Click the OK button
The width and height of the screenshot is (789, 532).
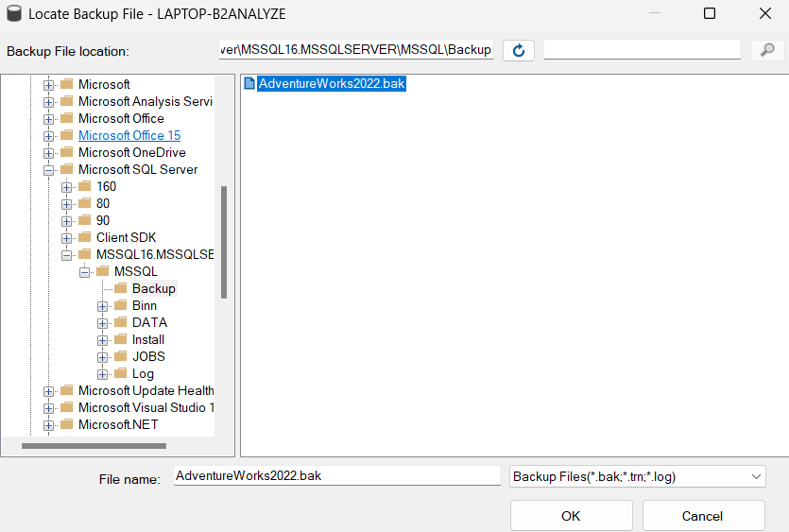click(571, 515)
